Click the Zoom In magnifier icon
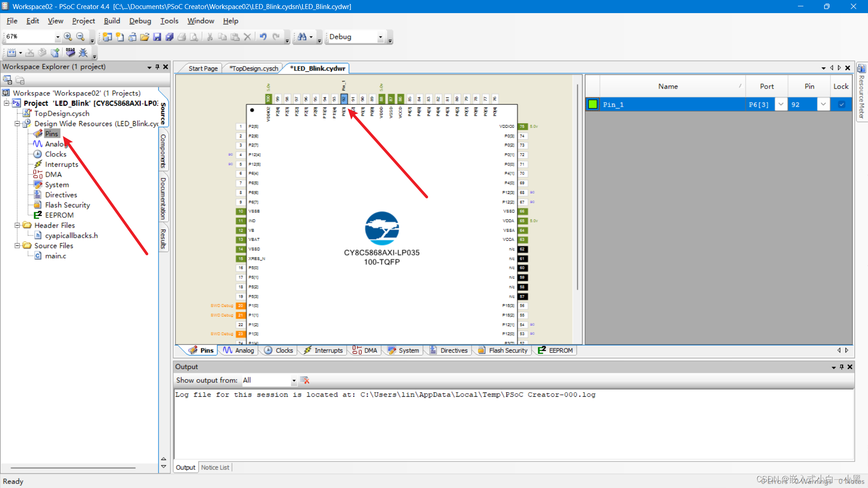 coord(68,37)
